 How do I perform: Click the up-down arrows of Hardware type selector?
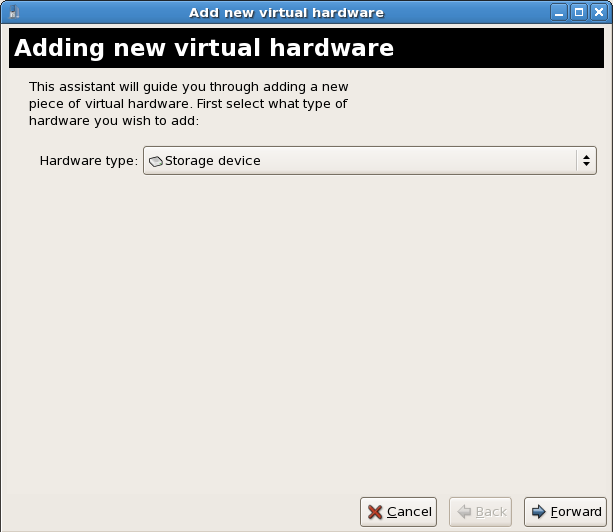(x=585, y=160)
